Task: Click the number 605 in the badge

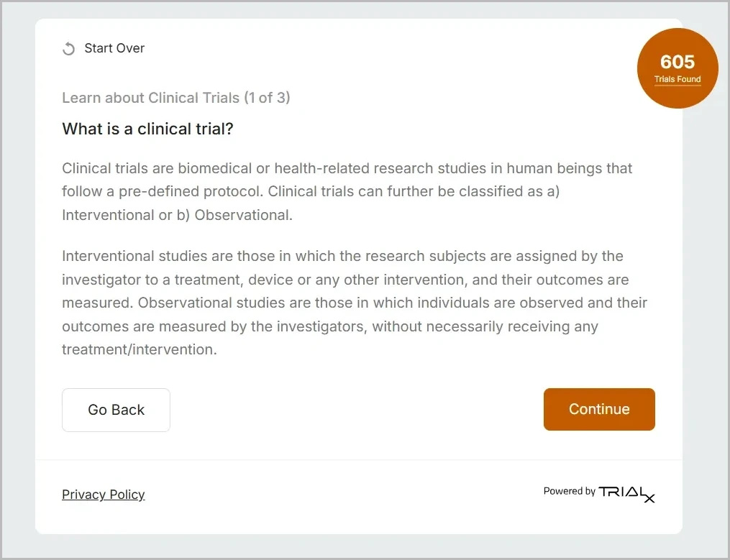Action: click(677, 63)
